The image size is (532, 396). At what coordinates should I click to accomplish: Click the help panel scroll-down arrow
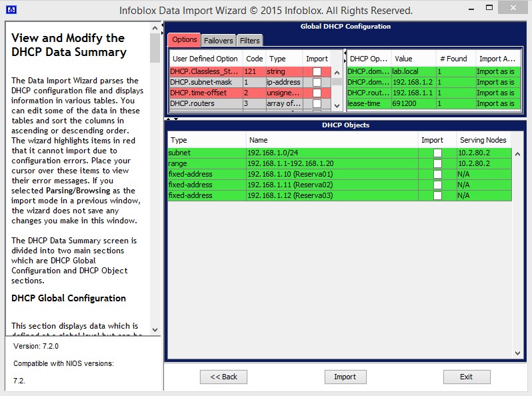coord(155,330)
